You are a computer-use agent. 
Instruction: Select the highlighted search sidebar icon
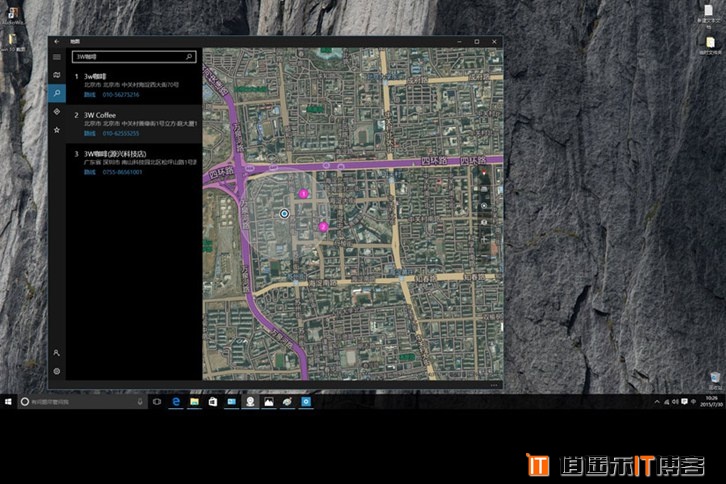[x=56, y=94]
